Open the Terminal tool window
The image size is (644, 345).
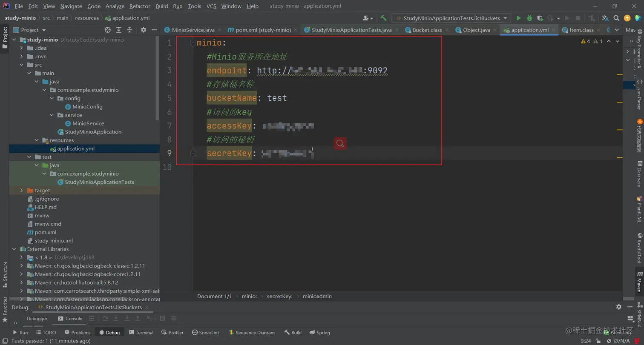[x=141, y=333]
